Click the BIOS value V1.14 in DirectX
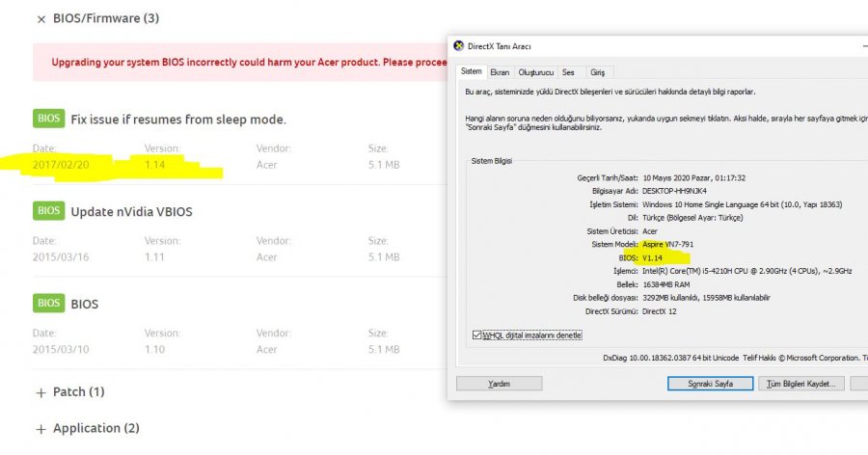Image resolution: width=868 pixels, height=455 pixels. (x=652, y=258)
